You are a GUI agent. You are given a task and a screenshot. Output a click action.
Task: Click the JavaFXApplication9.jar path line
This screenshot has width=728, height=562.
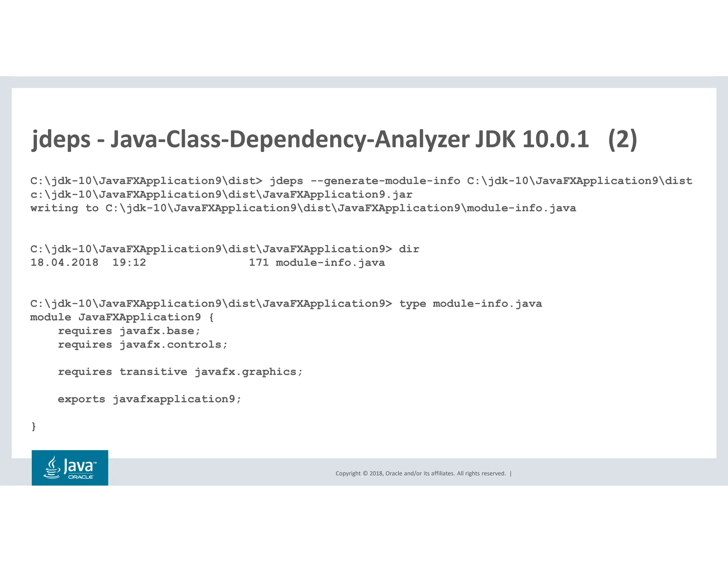pyautogui.click(x=221, y=195)
